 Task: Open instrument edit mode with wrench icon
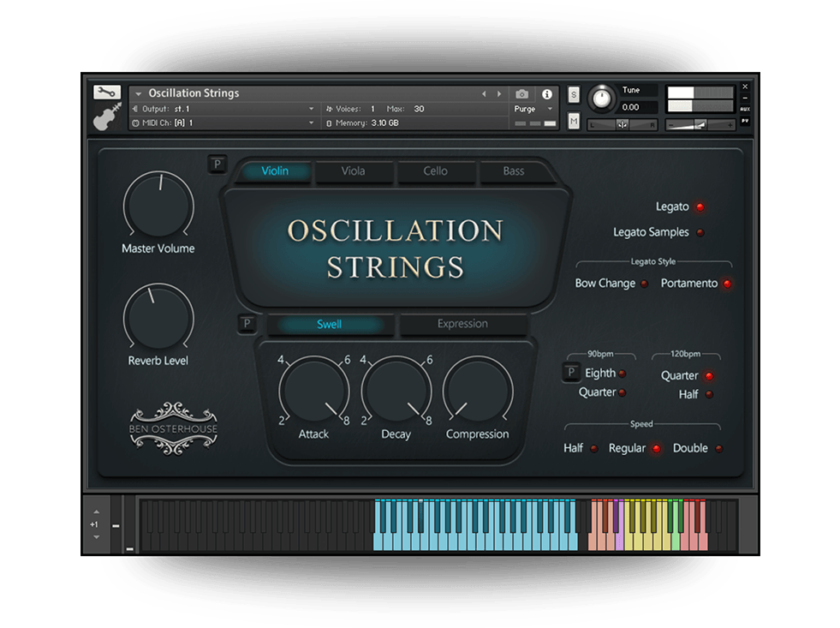point(107,93)
